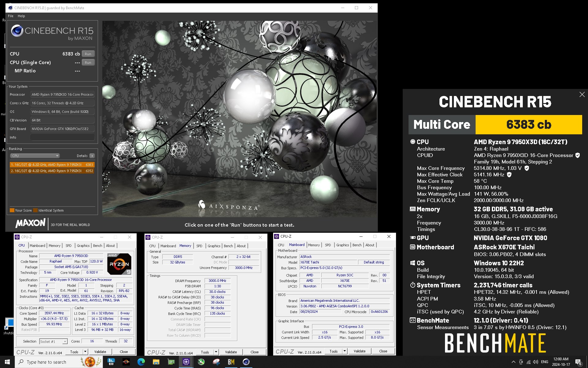
Task: Switch to Bench tab in left CPU-Z
Action: point(98,246)
